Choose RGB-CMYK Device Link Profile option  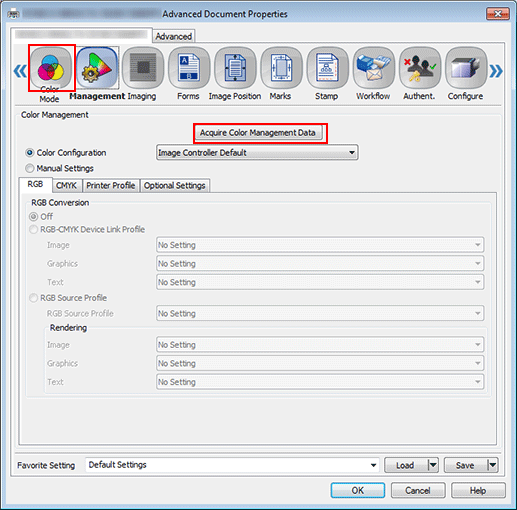33,230
